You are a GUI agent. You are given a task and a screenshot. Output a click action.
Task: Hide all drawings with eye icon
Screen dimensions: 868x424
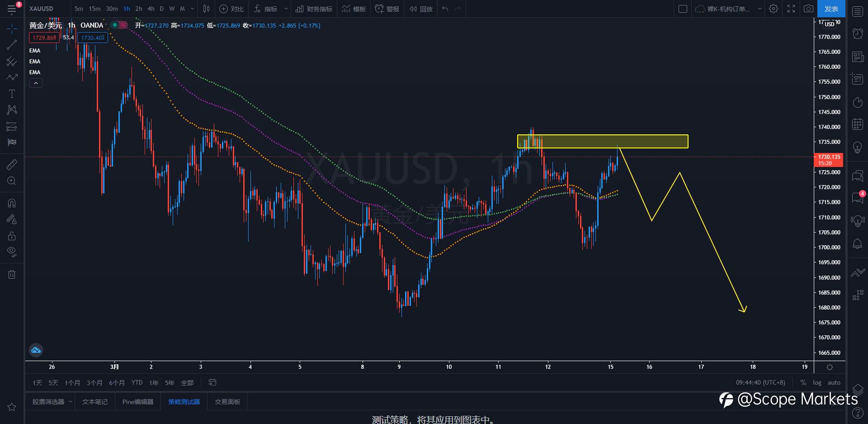pos(12,252)
